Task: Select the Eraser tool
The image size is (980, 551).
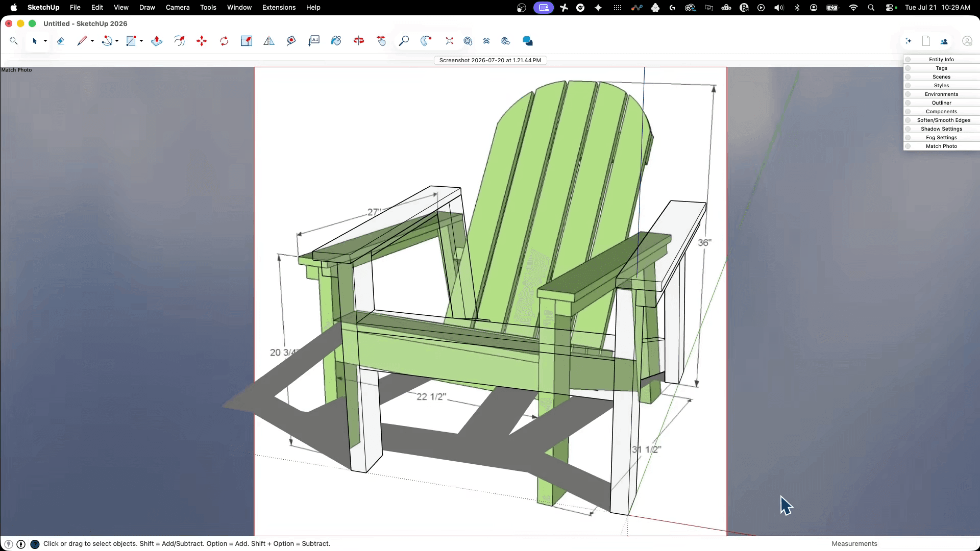Action: pos(60,41)
